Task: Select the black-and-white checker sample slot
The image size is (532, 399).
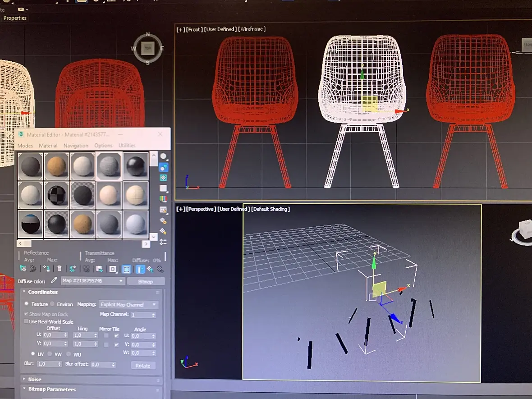Action: 57,195
